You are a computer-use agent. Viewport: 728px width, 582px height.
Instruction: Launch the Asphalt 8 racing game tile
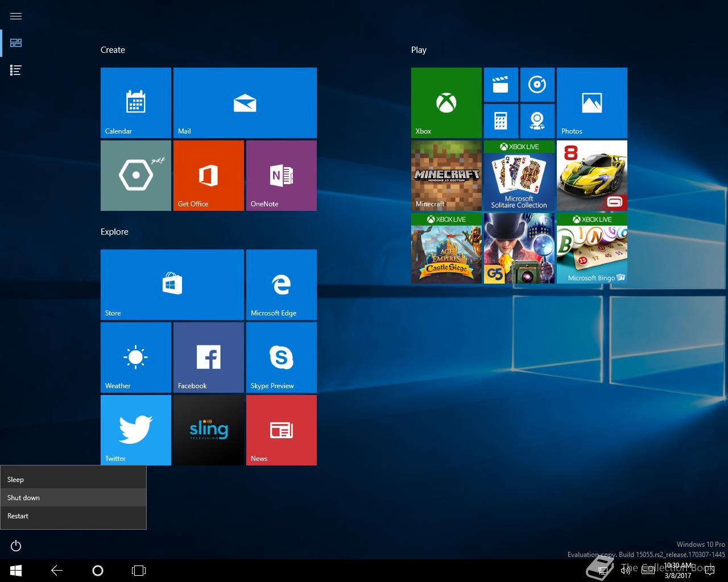[x=592, y=176]
